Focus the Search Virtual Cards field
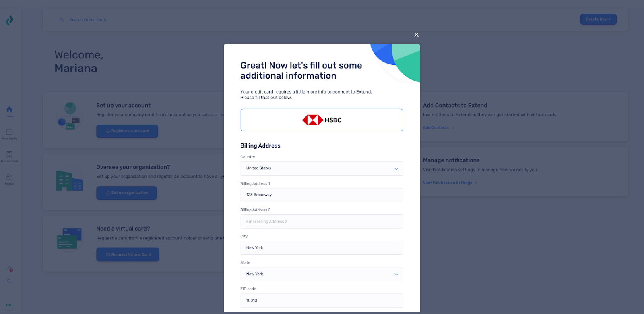 pyautogui.click(x=88, y=20)
